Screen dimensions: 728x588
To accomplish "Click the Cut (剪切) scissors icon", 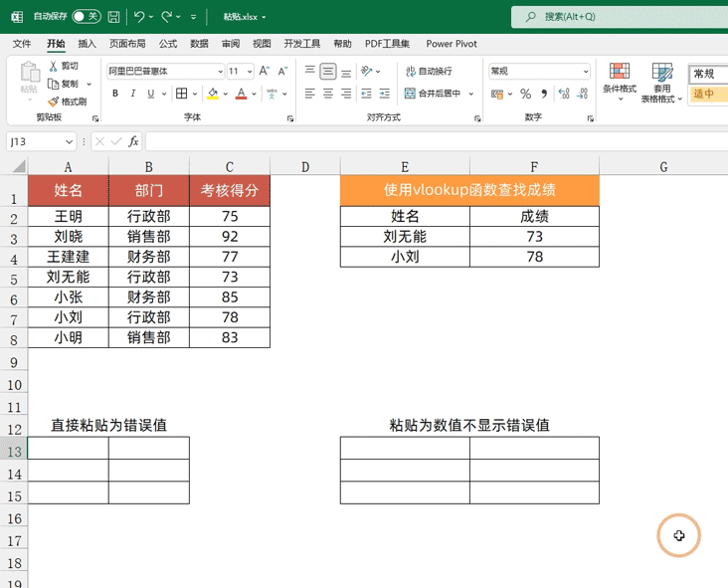I will pyautogui.click(x=53, y=66).
